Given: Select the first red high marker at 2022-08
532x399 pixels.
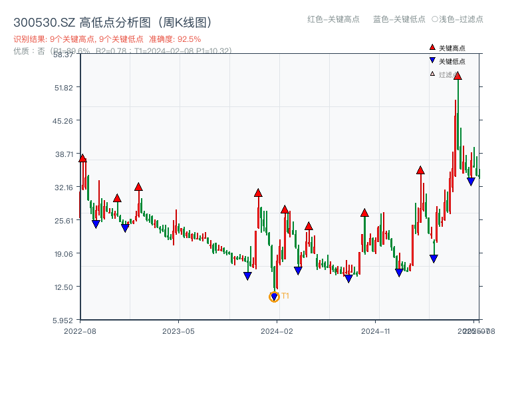Looking at the screenshot, I should click(x=82, y=158).
